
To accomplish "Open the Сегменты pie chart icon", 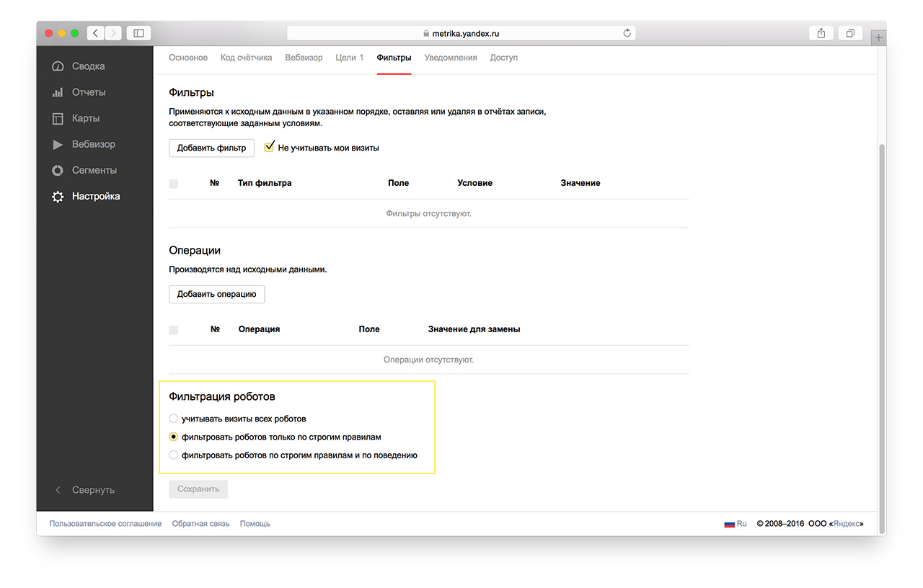I will coord(58,171).
